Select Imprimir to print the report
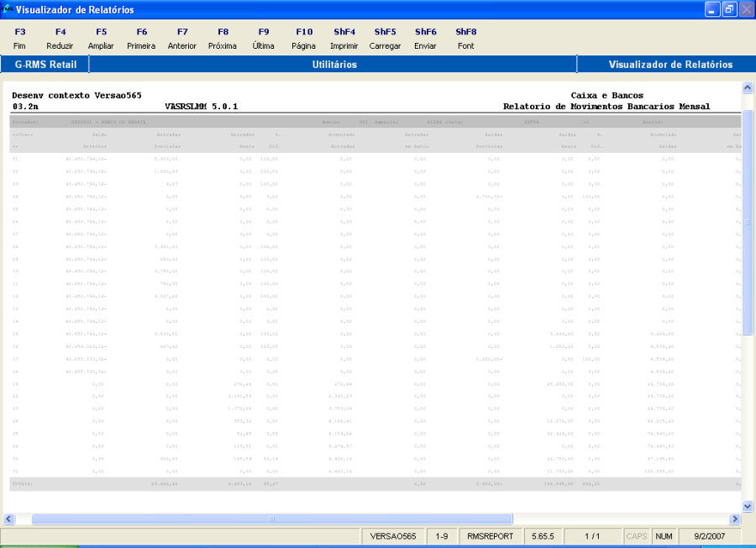Image resolution: width=756 pixels, height=548 pixels. [344, 38]
